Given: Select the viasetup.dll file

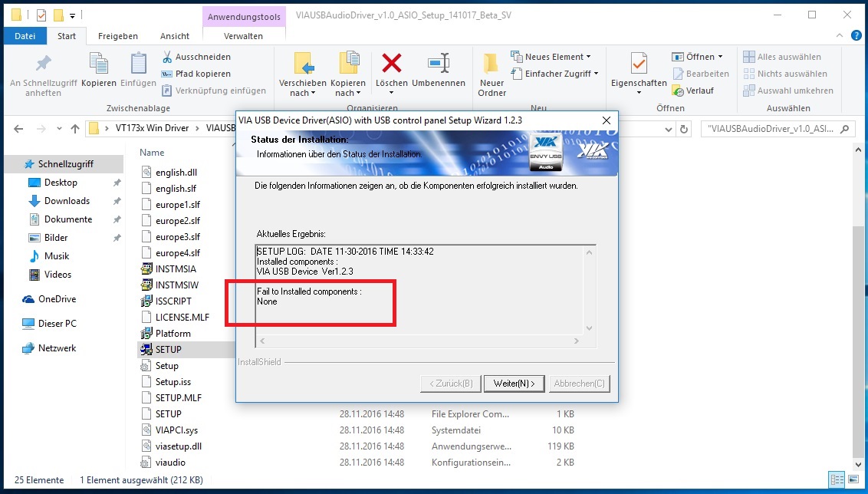Looking at the screenshot, I should tap(178, 446).
